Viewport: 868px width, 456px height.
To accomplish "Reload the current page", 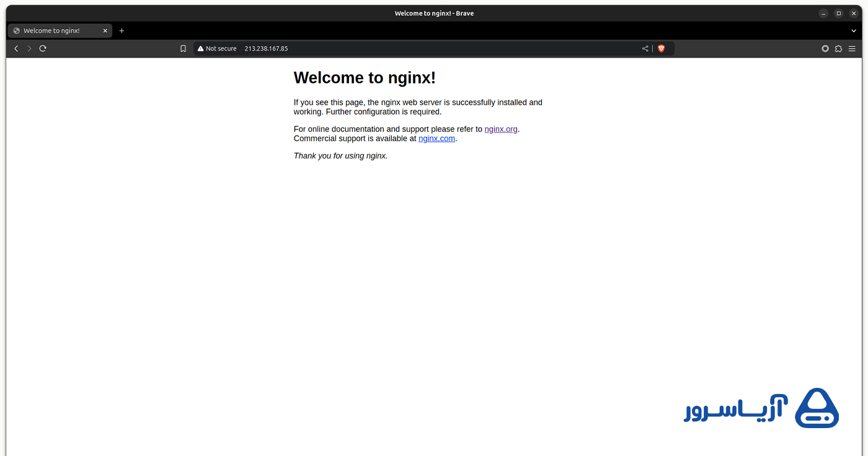I will pyautogui.click(x=43, y=48).
